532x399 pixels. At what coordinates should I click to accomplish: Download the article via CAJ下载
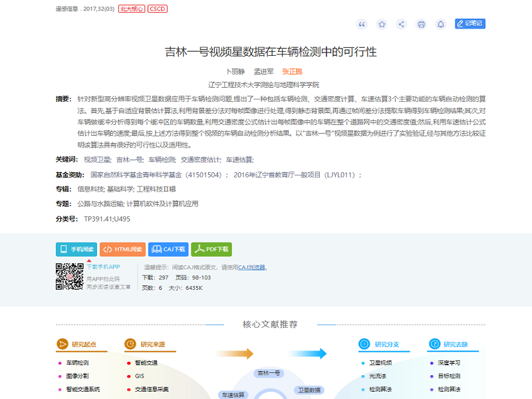pyautogui.click(x=168, y=249)
